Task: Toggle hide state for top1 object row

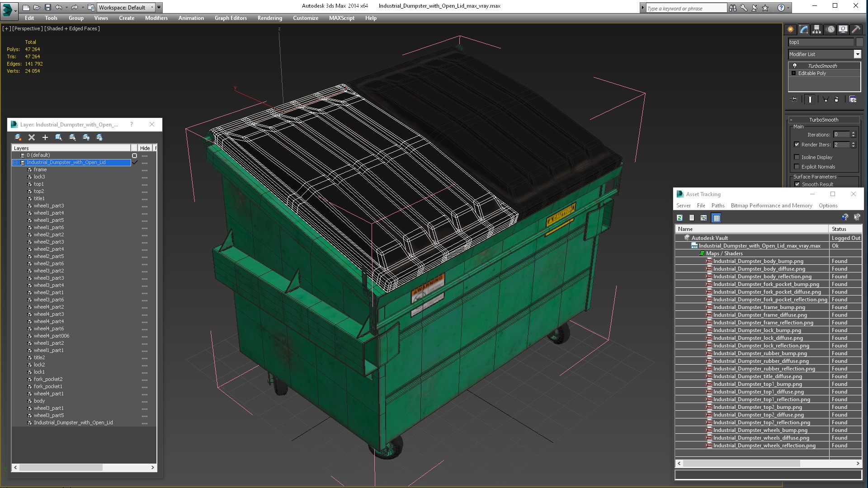Action: pos(145,185)
